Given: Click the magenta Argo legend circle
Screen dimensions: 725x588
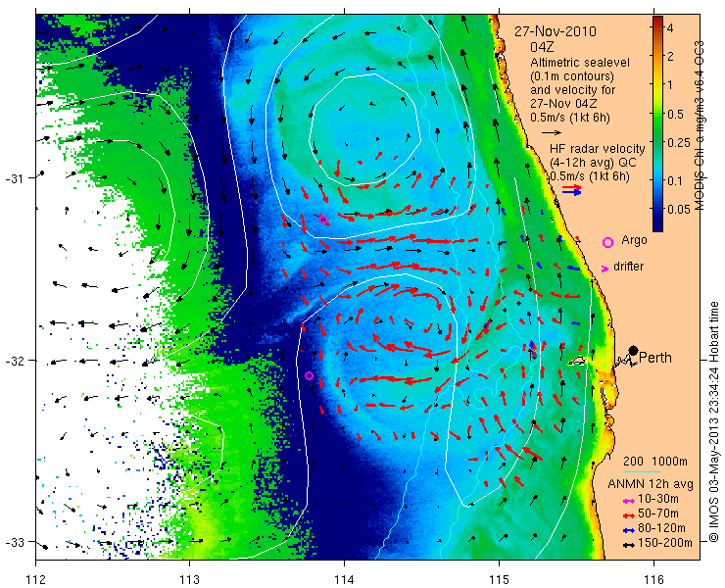Looking at the screenshot, I should pyautogui.click(x=607, y=242).
